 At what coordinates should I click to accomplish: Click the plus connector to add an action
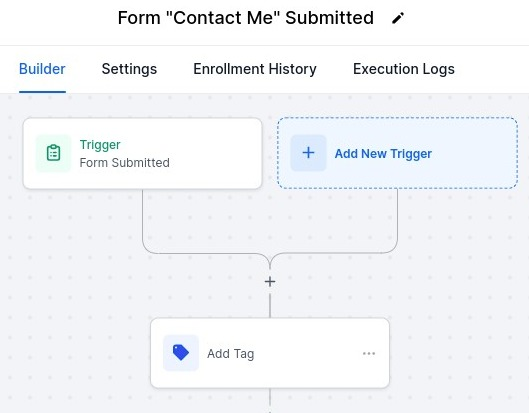tap(270, 281)
